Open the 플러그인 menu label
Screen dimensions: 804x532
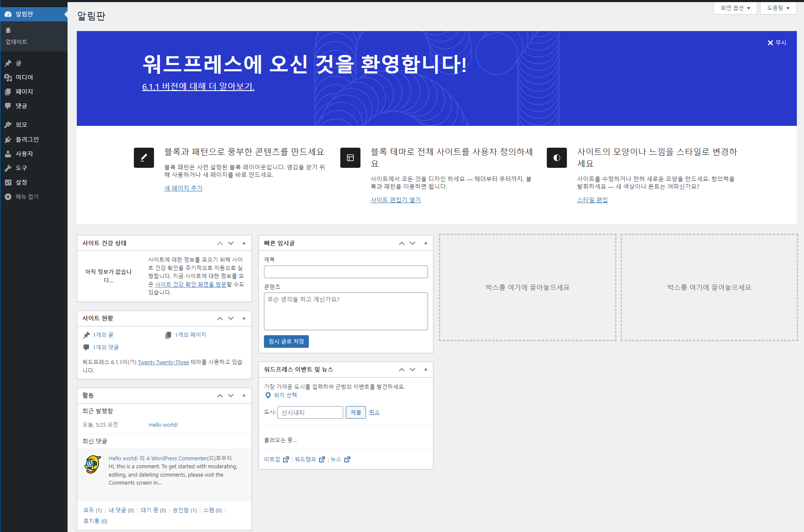[27, 140]
